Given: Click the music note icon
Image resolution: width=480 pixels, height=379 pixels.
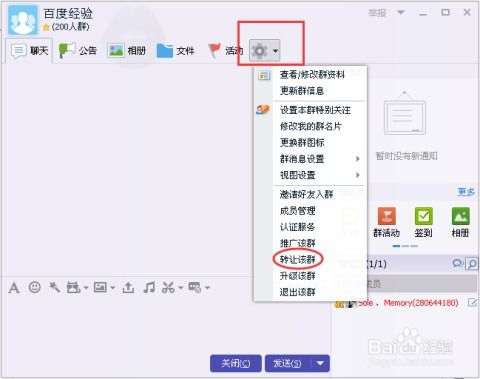Looking at the screenshot, I should 149,287.
